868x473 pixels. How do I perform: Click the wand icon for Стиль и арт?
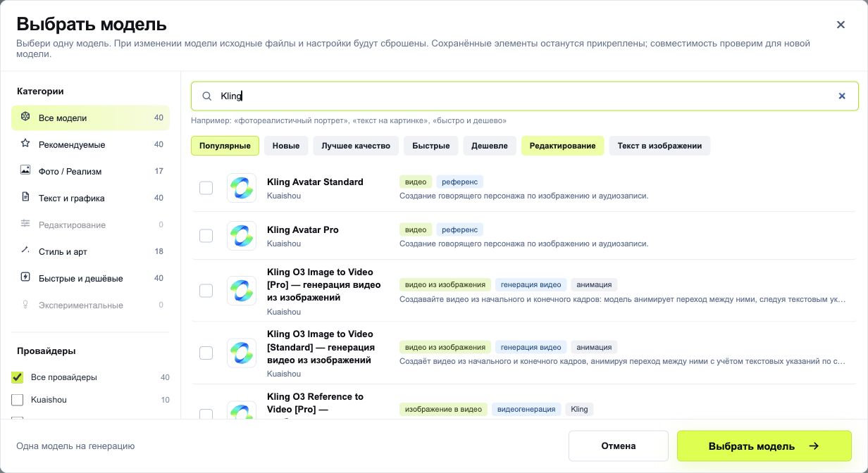25,251
